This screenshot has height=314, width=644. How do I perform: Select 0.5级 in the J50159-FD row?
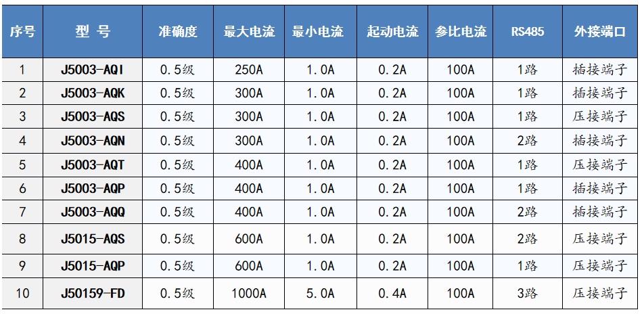178,294
